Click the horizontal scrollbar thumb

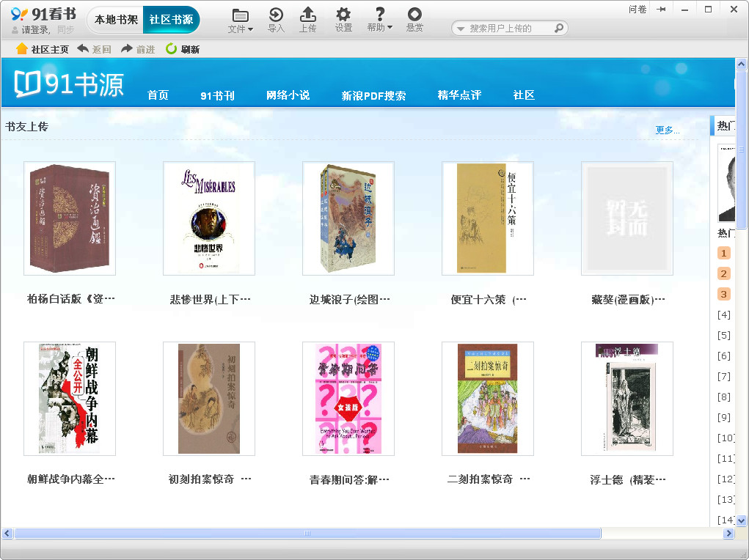click(x=307, y=533)
